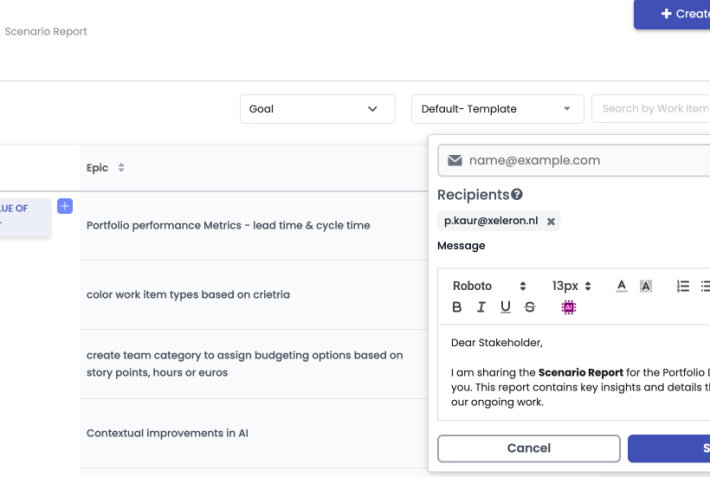Open the Default- Template dropdown
The image size is (710, 477).
(497, 109)
